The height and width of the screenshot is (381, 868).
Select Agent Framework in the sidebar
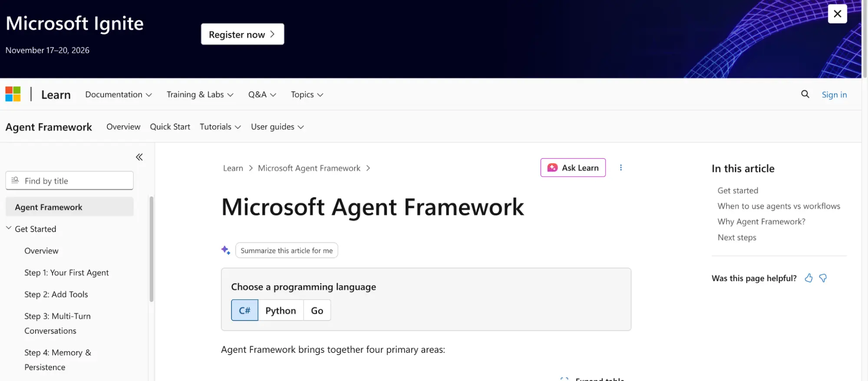pyautogui.click(x=69, y=207)
